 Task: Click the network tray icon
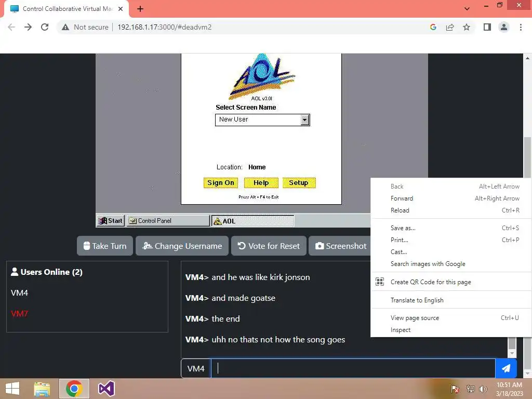[470, 389]
